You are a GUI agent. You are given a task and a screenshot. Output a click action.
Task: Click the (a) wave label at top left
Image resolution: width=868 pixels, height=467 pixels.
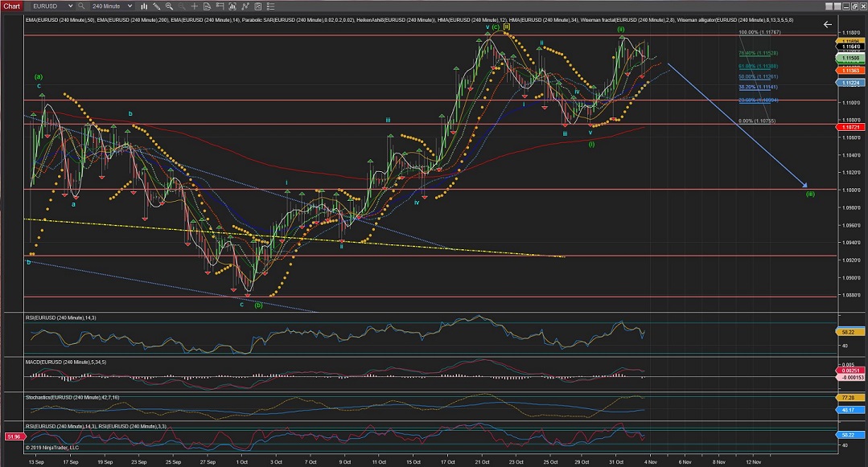(x=38, y=76)
